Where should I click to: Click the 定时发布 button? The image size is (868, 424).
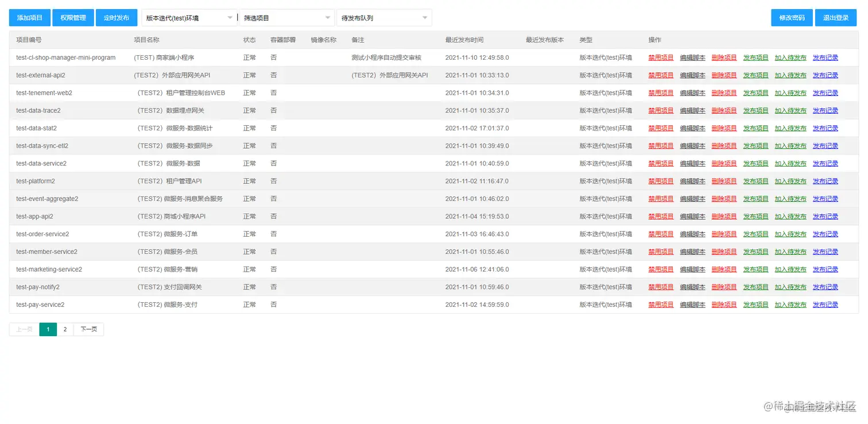pos(117,18)
